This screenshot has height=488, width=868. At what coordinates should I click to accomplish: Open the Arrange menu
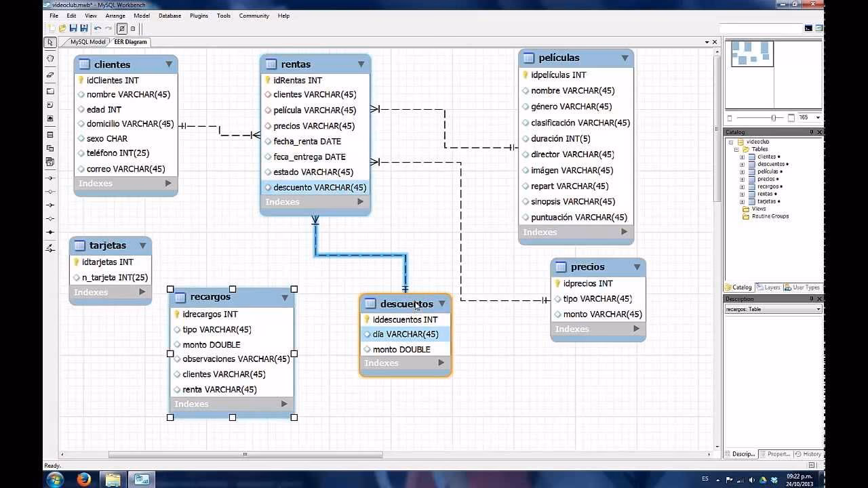(115, 16)
